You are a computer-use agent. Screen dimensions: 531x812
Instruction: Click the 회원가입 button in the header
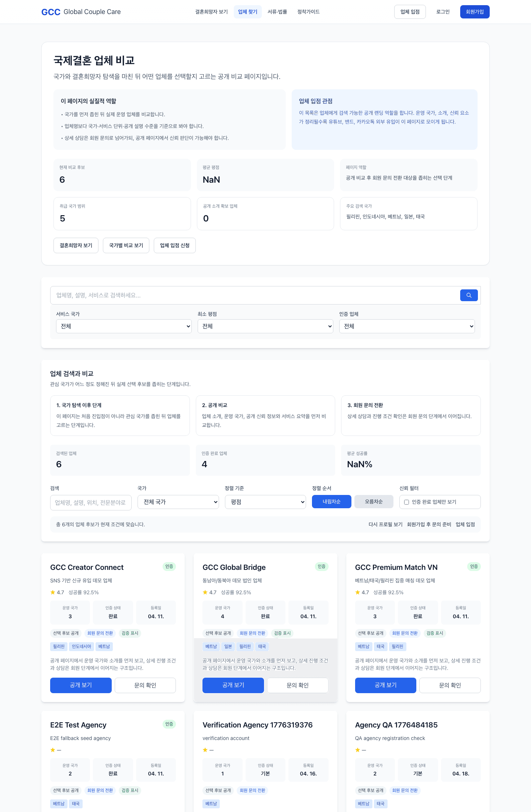[x=475, y=12]
